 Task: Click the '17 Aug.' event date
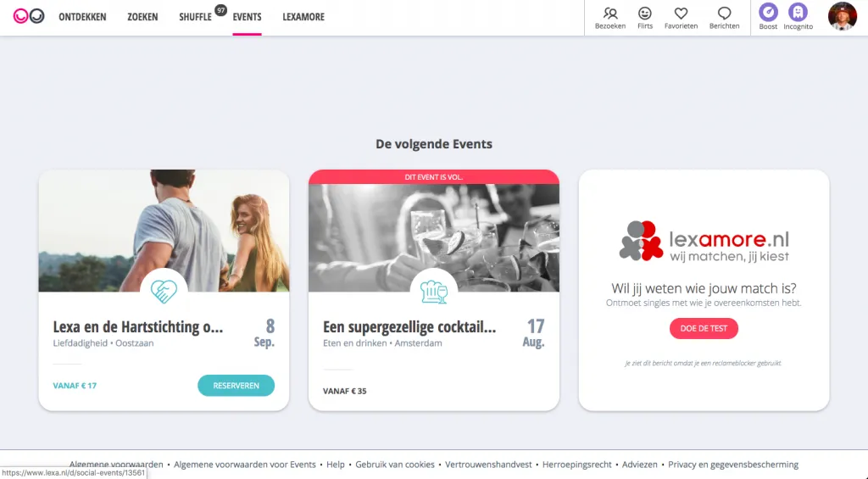point(534,332)
